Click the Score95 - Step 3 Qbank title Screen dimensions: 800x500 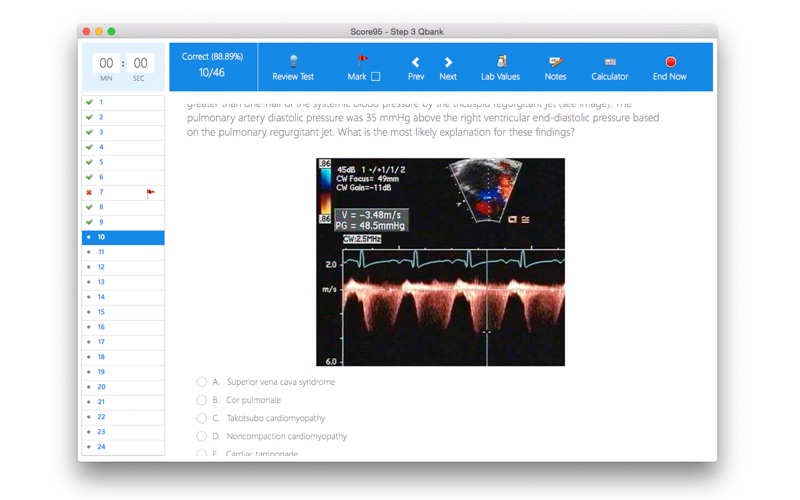(397, 32)
